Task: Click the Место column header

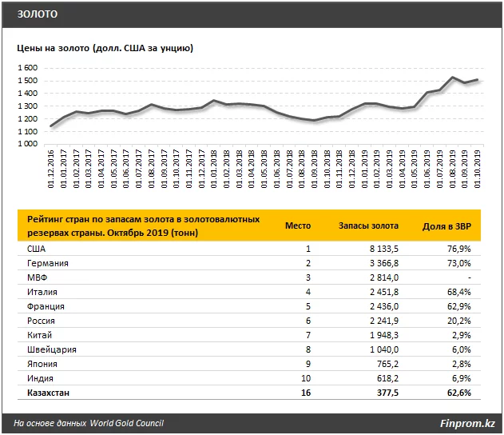Action: pos(298,225)
